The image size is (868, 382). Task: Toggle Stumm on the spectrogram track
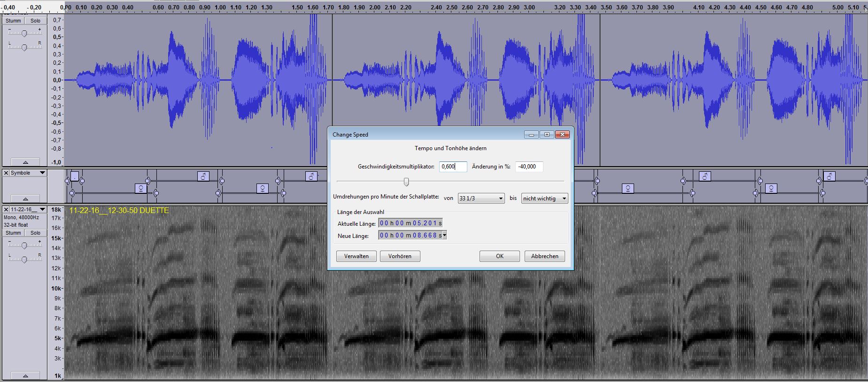pyautogui.click(x=13, y=233)
